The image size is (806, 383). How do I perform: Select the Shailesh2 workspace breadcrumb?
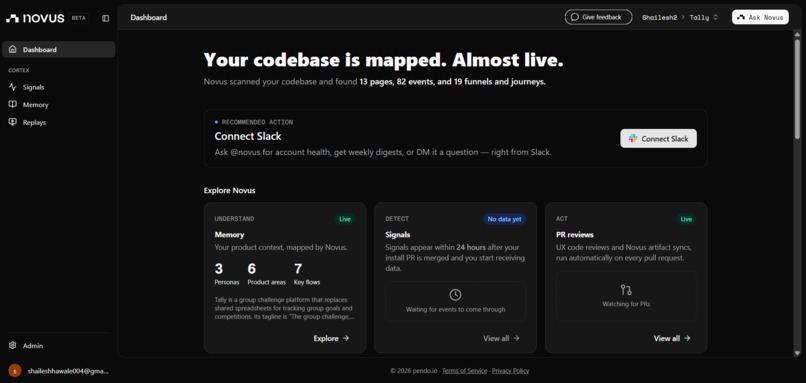point(660,17)
